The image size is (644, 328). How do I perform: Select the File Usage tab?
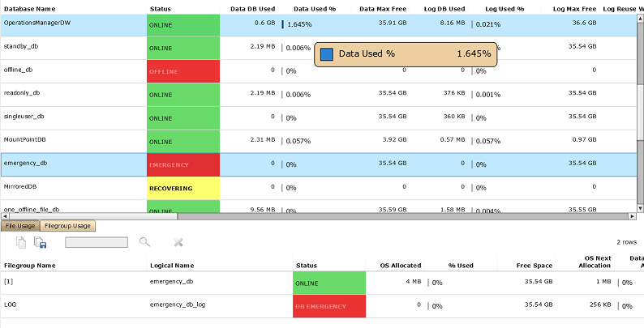point(19,226)
